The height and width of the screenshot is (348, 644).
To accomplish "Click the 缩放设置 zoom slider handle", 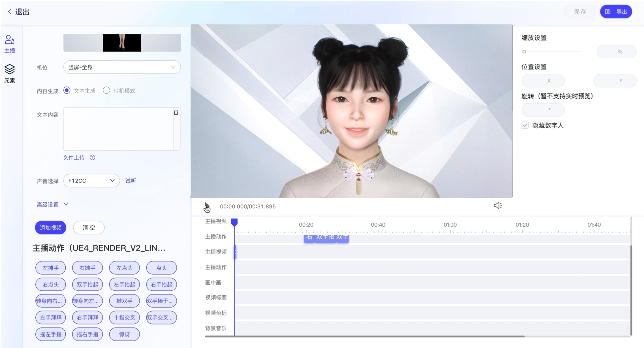I will [x=524, y=52].
